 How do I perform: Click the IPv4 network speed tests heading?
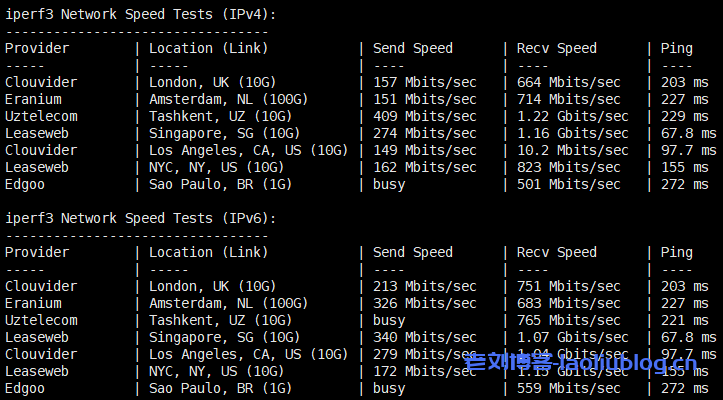[141, 14]
